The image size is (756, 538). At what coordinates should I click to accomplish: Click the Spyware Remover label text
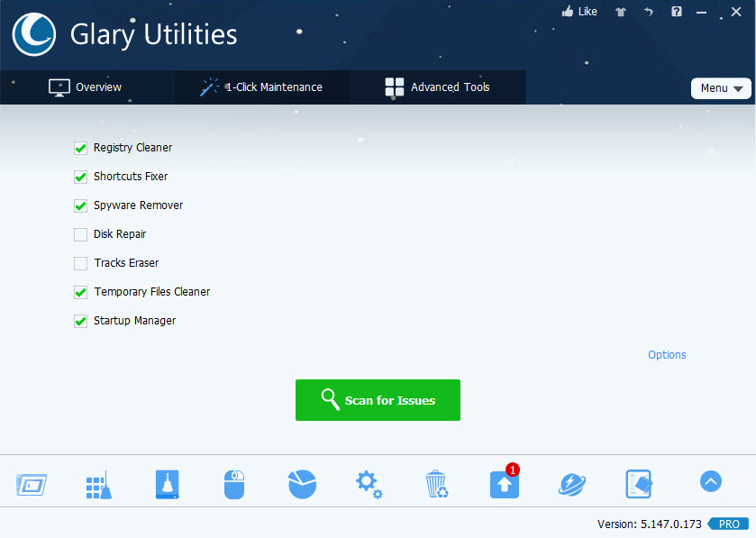139,205
